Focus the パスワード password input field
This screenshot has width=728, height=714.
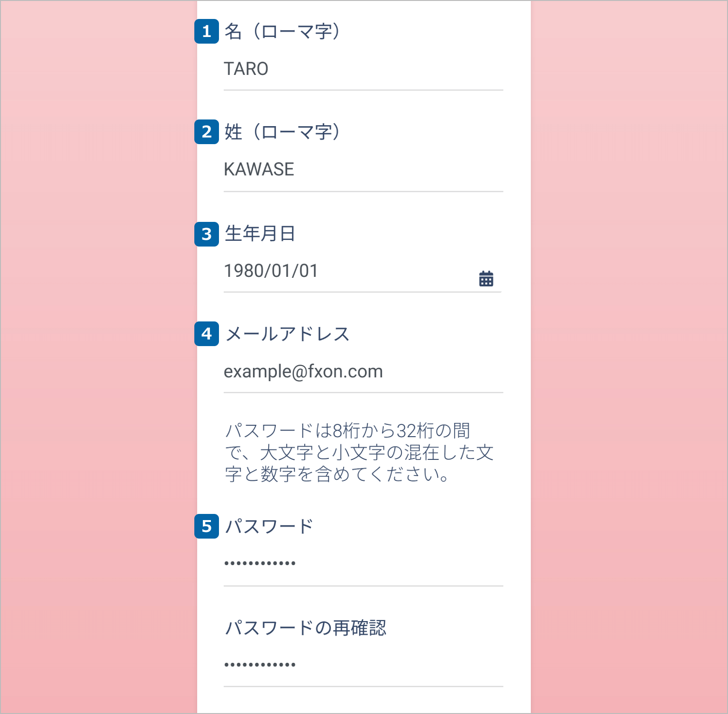363,564
